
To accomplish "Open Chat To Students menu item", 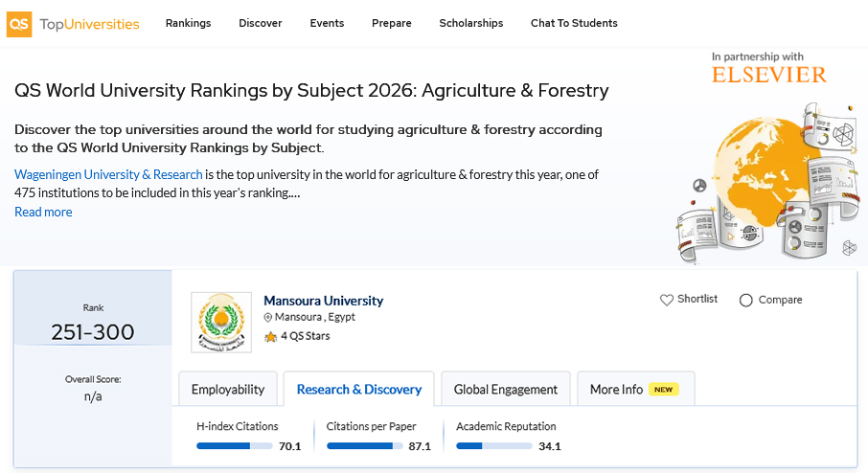I will (x=574, y=23).
